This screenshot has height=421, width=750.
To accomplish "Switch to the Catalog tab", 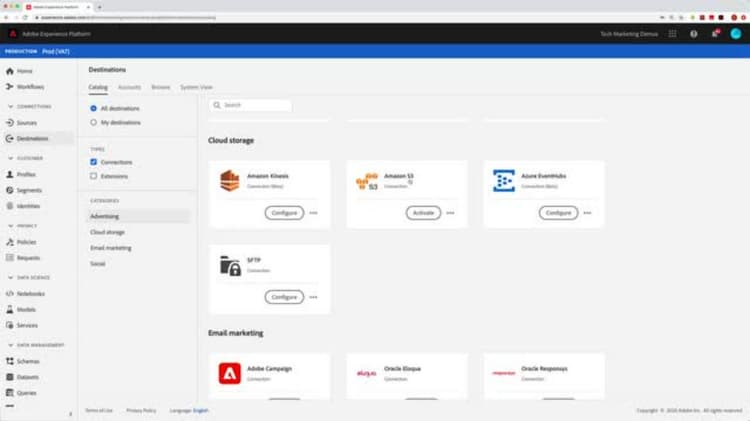I will [98, 87].
